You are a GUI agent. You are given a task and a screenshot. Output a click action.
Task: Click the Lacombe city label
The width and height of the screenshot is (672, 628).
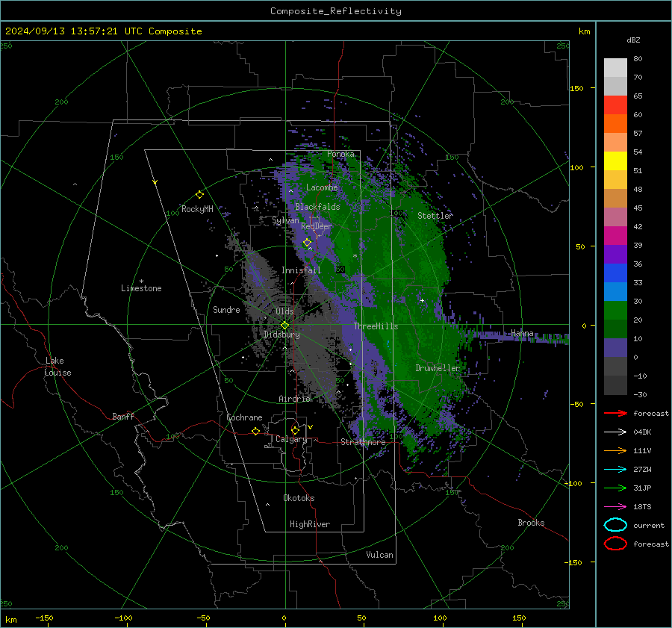[x=322, y=187]
